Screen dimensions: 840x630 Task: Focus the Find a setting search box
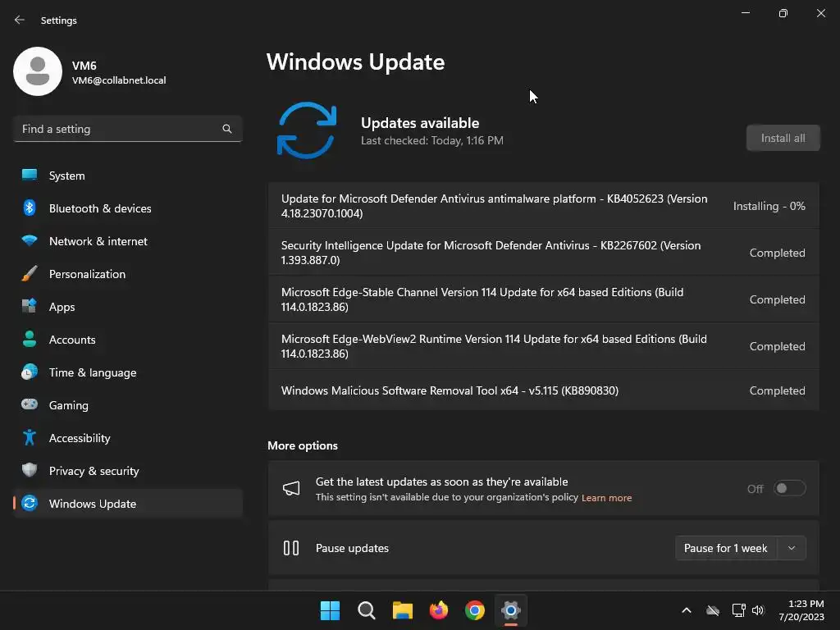128,129
